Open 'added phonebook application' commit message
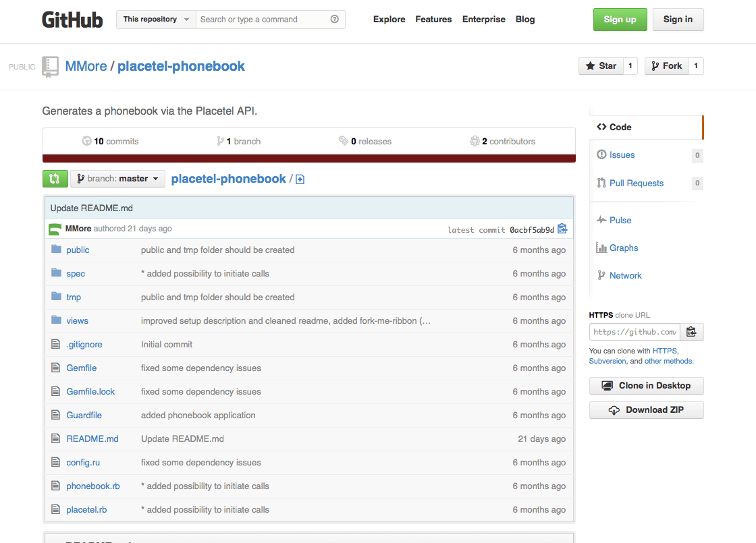The width and height of the screenshot is (756, 543). pyautogui.click(x=198, y=415)
